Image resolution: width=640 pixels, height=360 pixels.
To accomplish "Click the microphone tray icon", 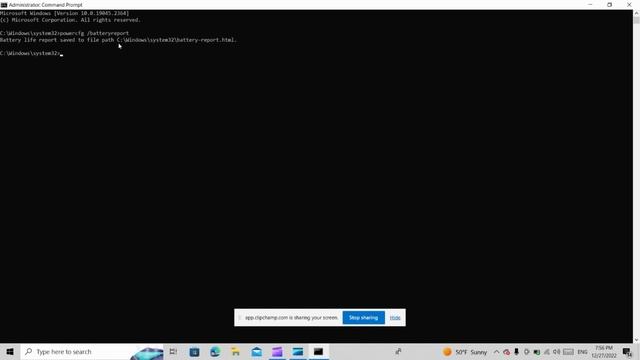I will point(516,352).
